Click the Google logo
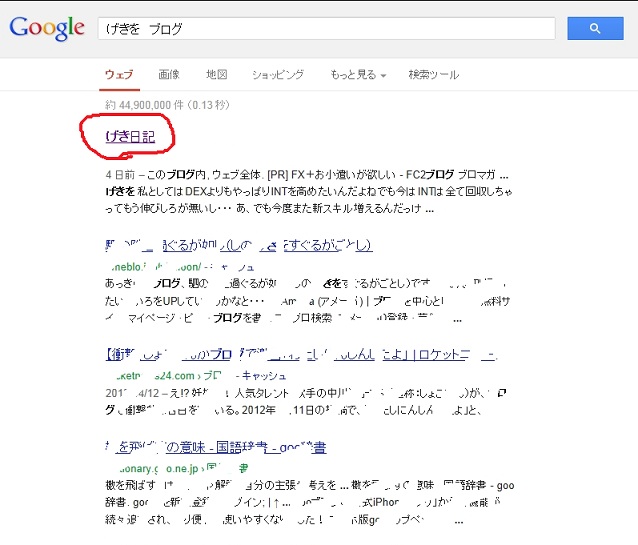Screen dimensions: 638x545 coord(47,28)
